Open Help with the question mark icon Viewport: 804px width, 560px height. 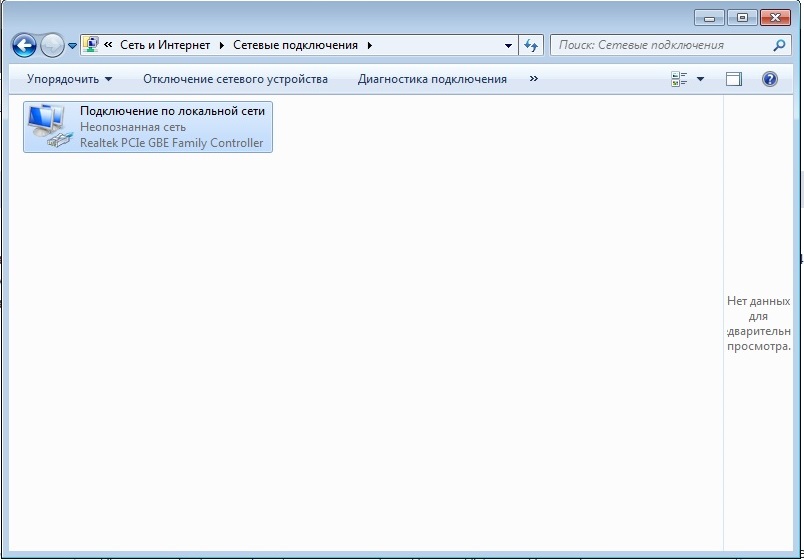click(x=769, y=79)
